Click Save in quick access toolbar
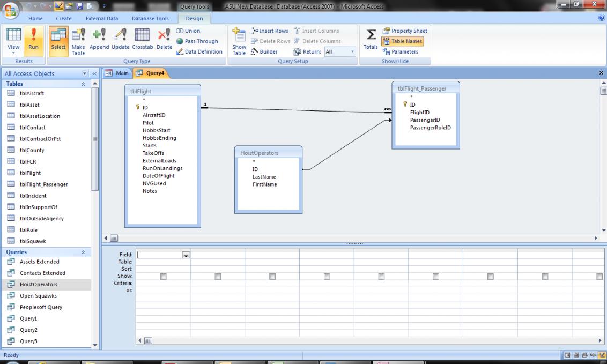The height and width of the screenshot is (364, 607). pos(80,6)
